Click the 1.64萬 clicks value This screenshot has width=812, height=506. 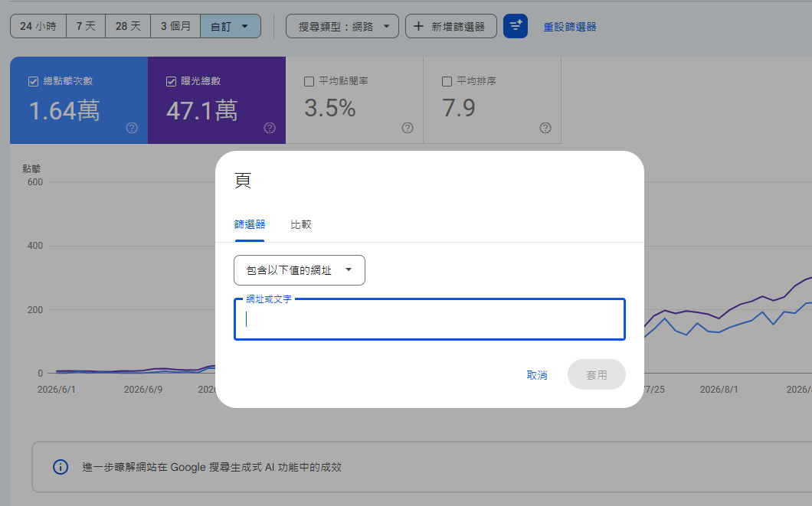coord(64,111)
